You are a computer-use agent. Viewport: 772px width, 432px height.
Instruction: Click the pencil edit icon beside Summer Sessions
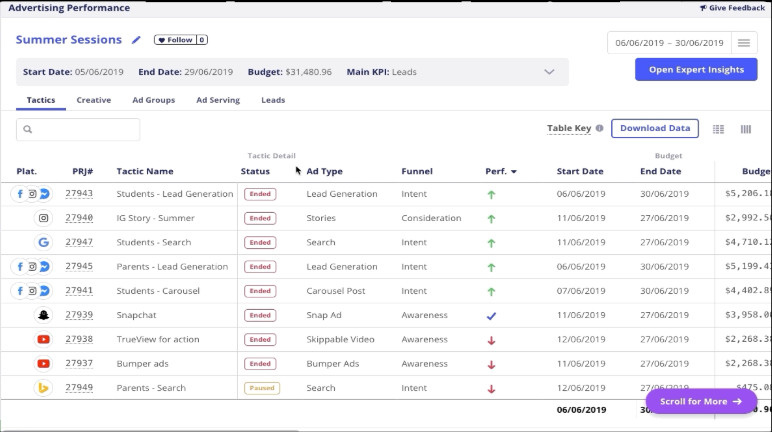(137, 40)
